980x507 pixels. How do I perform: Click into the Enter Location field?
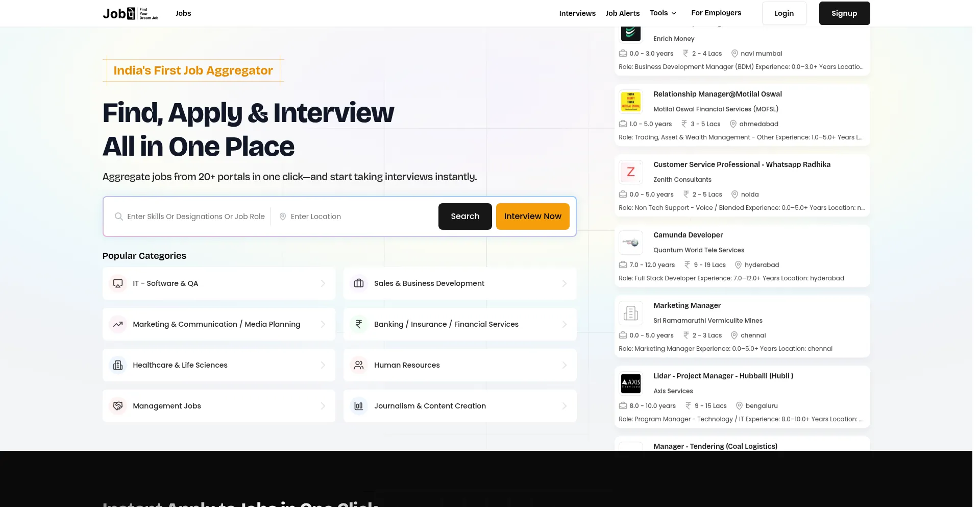(x=357, y=216)
